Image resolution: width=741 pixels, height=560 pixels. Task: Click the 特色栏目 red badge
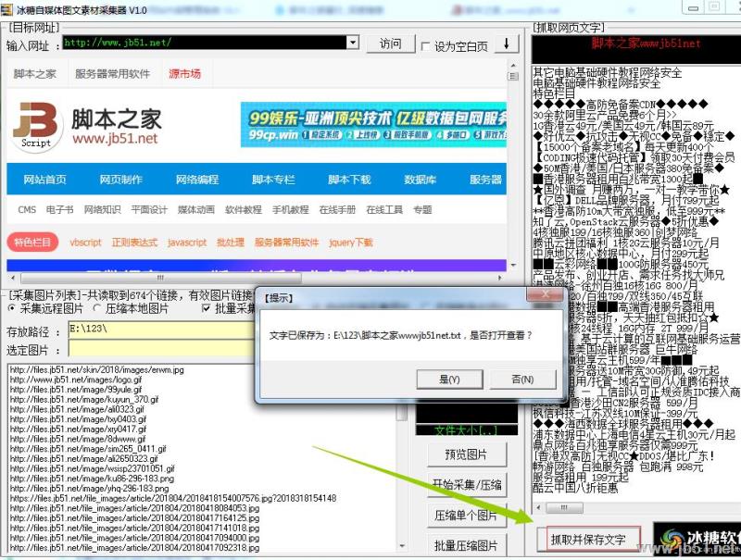click(x=32, y=243)
